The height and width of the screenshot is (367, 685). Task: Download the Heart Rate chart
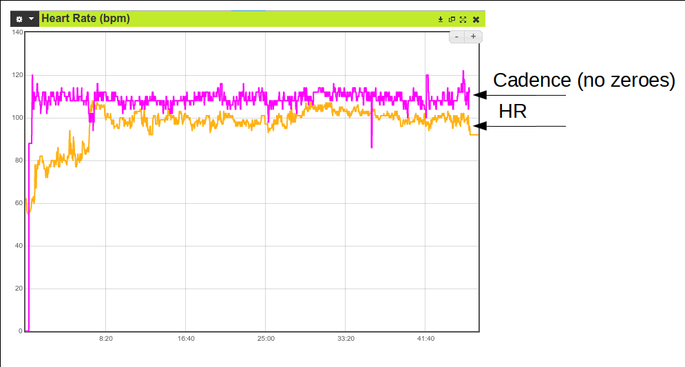coord(440,19)
